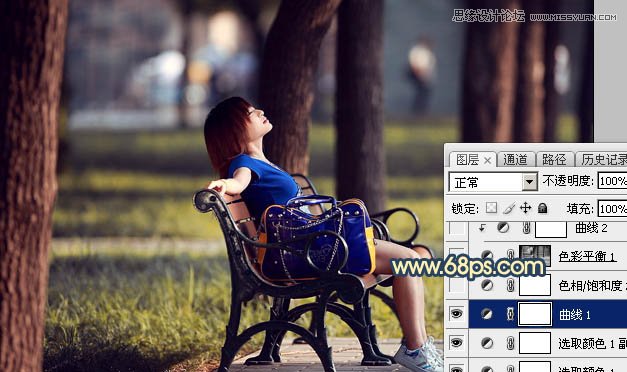Click the 色相/饱和度 adjustment icon

point(487,285)
